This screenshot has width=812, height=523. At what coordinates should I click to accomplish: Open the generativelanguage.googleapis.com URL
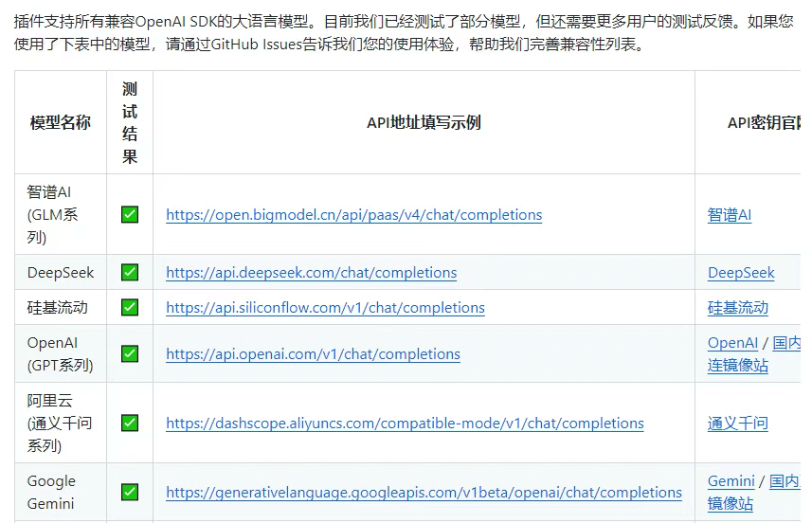tap(424, 493)
